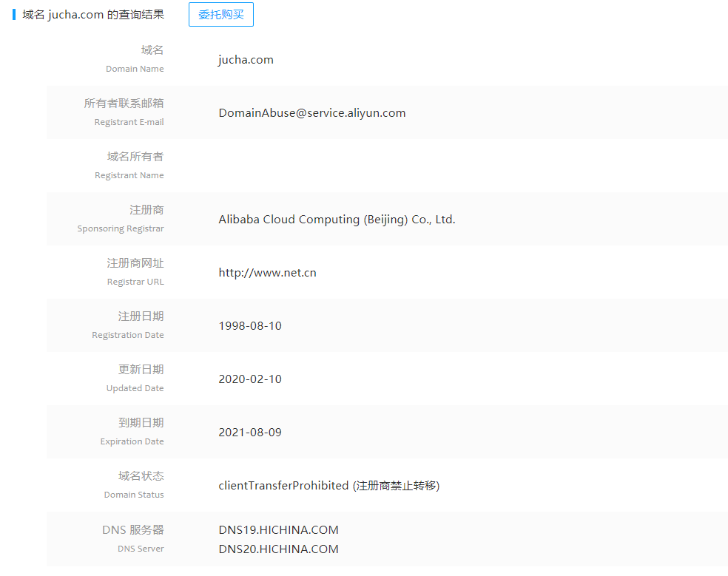Open the registrar URL http://www.net.cn

coord(267,272)
